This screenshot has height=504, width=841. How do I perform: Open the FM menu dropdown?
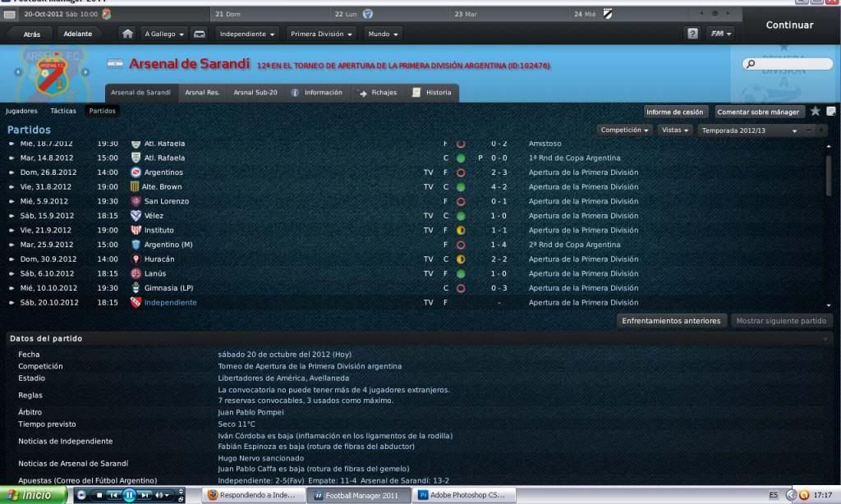(720, 34)
